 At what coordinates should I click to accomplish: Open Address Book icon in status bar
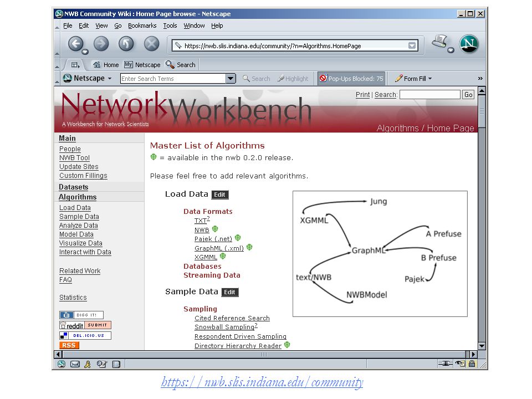point(116,365)
